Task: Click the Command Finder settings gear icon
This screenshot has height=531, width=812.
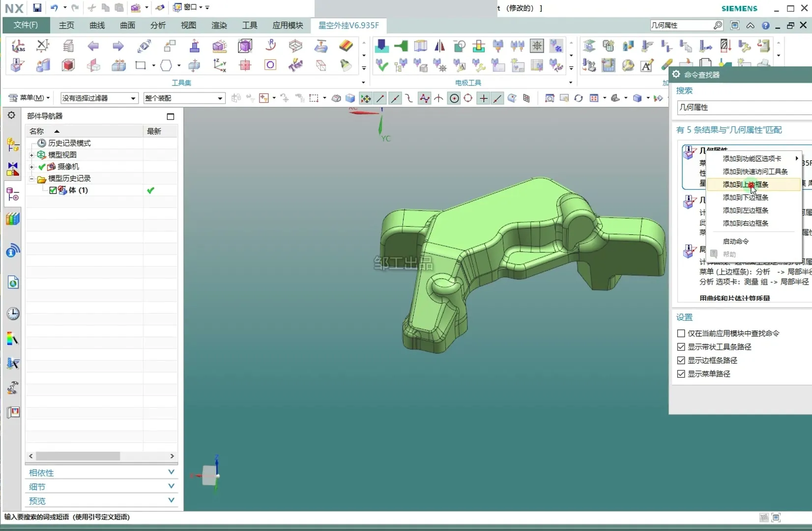Action: click(x=676, y=74)
